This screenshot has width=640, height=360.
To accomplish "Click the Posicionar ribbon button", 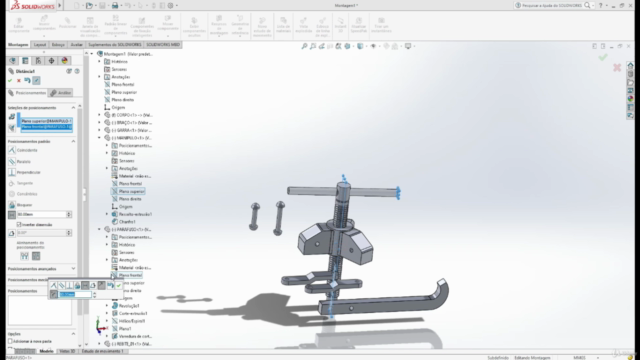I will point(67,23).
